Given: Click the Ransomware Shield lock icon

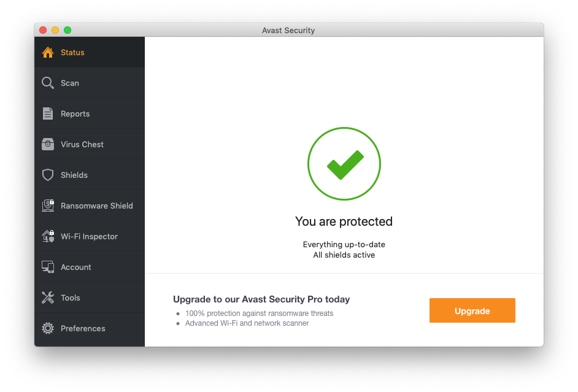Looking at the screenshot, I should tap(48, 206).
